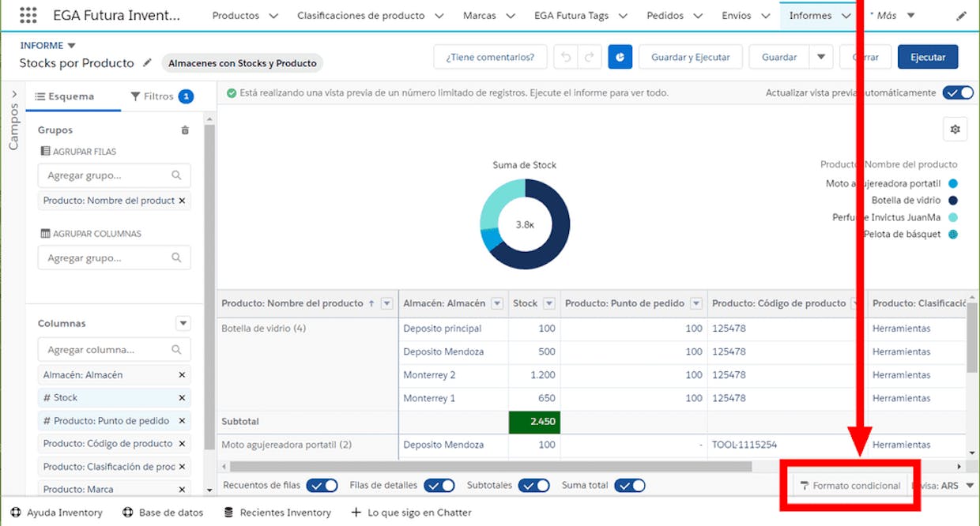This screenshot has width=980, height=526.
Task: Toggle Subtotales switch
Action: click(x=534, y=485)
